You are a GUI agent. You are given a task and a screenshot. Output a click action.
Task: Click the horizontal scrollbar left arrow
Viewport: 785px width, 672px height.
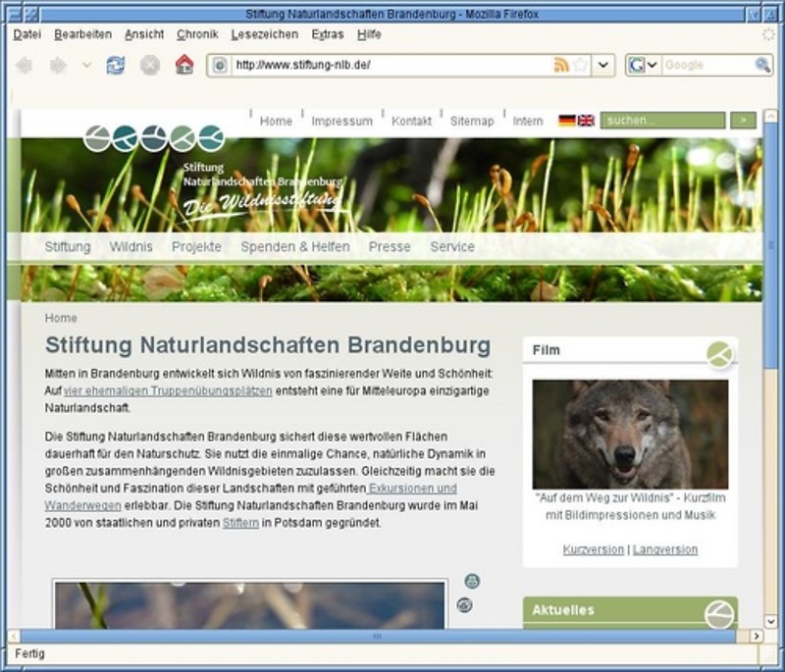pyautogui.click(x=14, y=636)
